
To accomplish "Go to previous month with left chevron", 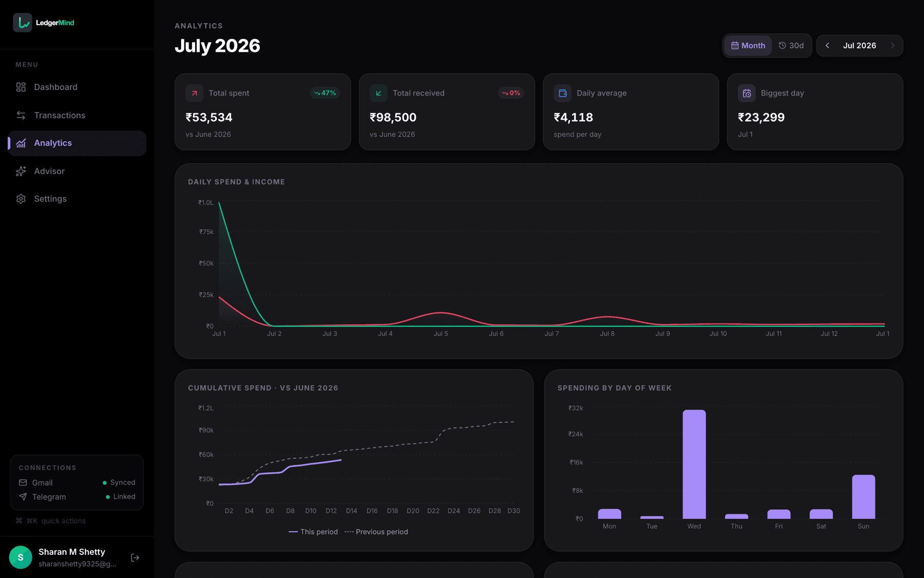I will click(827, 46).
